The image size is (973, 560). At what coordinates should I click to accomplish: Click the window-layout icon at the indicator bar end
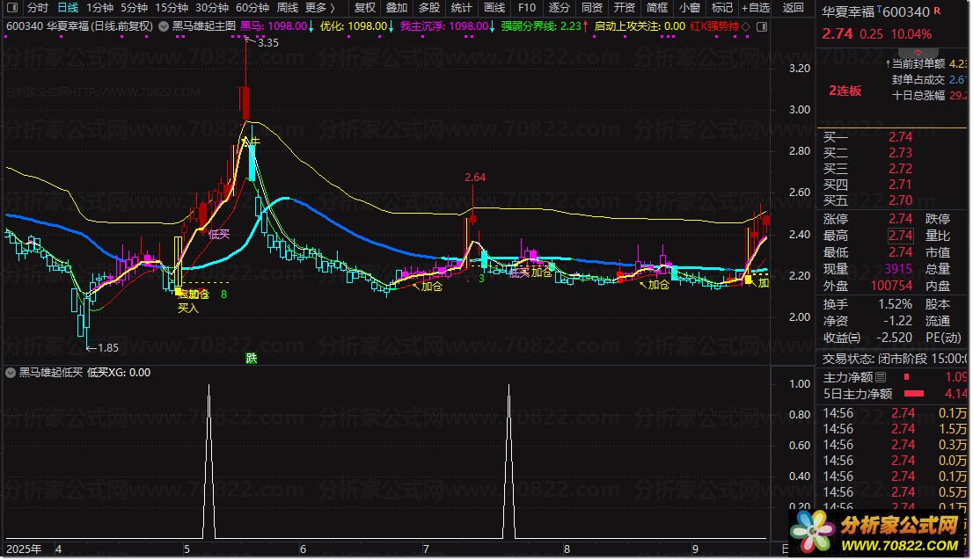coord(762,26)
